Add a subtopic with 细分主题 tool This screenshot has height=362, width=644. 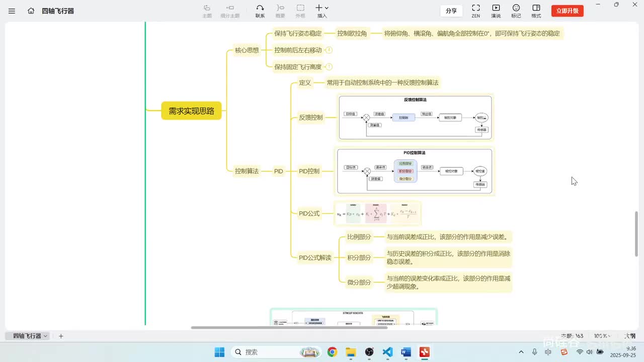(230, 11)
